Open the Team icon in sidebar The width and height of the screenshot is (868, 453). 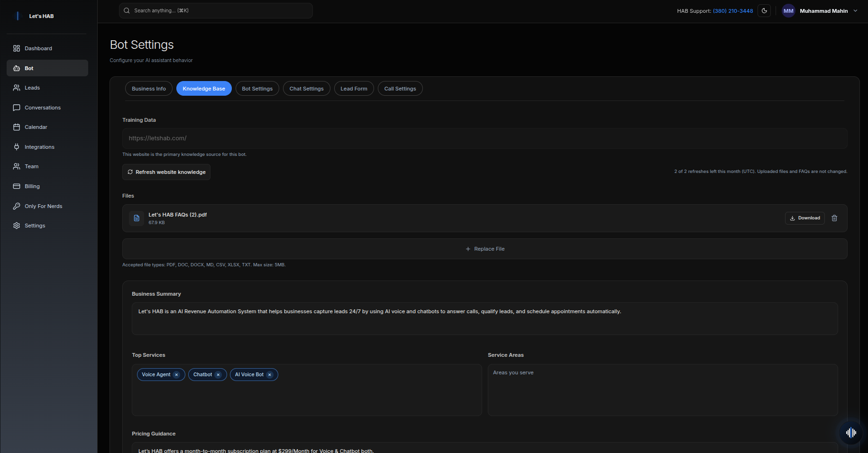17,166
